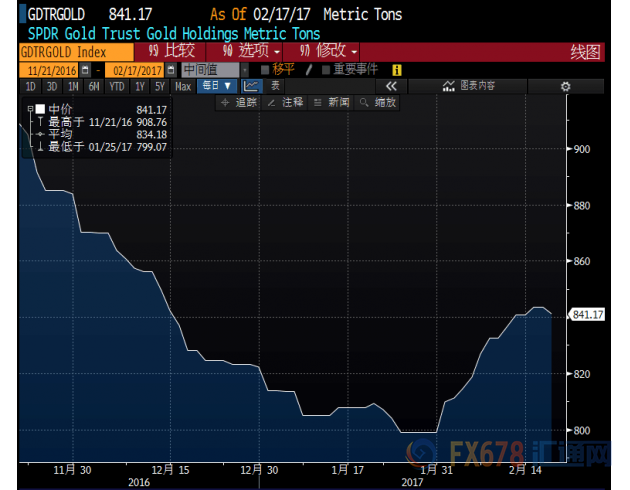The image size is (630, 490).
Task: Open calendar picker for start date 11/21/2016
Action: pos(85,70)
